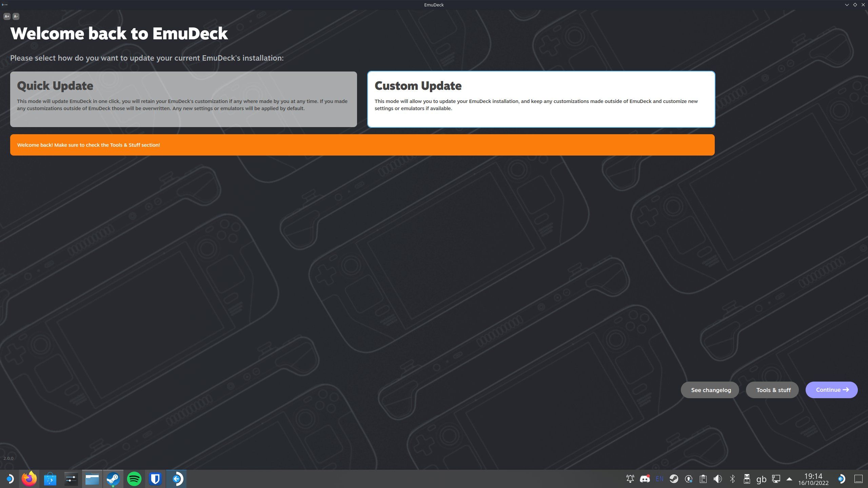Open the Bluetooth tray icon

732,479
